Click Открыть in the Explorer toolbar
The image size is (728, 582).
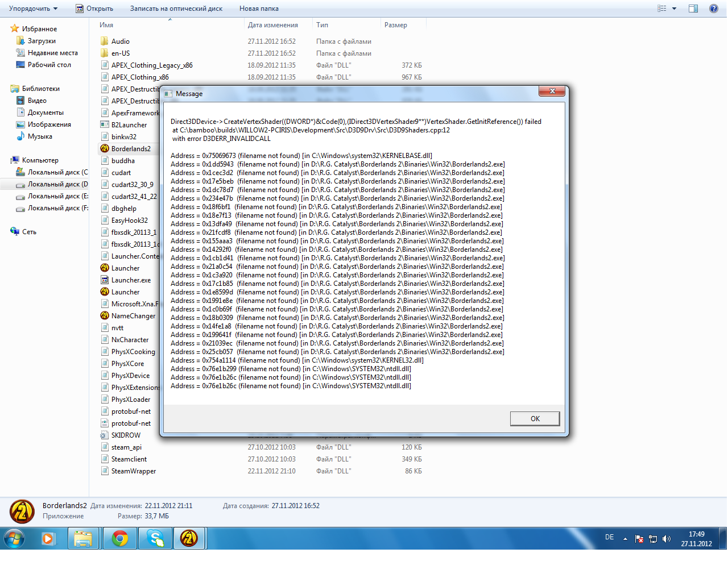[x=94, y=9]
